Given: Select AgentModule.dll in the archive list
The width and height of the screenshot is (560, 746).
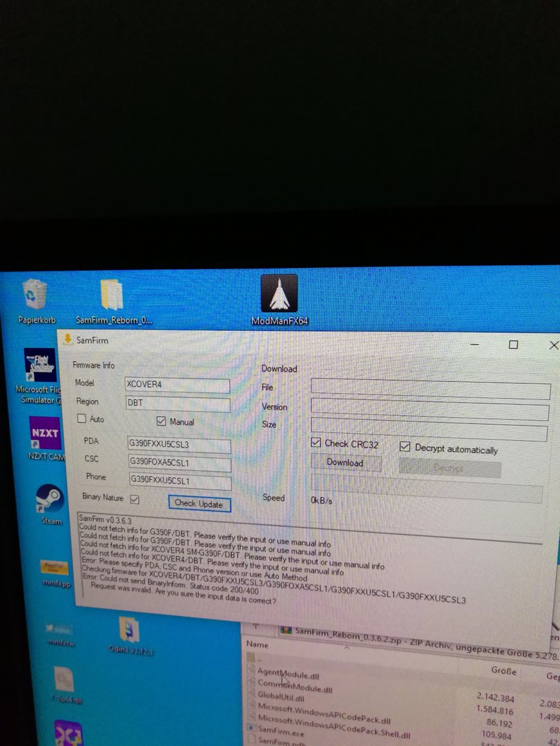Looking at the screenshot, I should 289,673.
